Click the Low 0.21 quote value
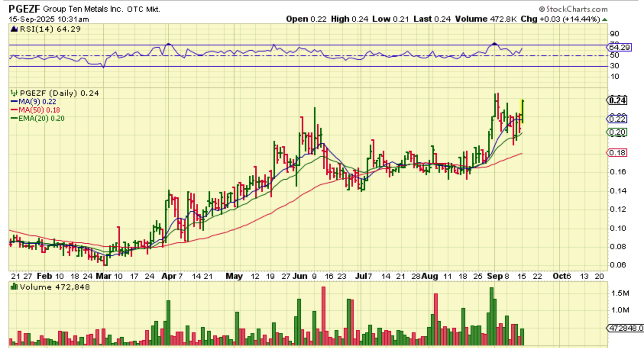The width and height of the screenshot is (644, 348). [391, 19]
